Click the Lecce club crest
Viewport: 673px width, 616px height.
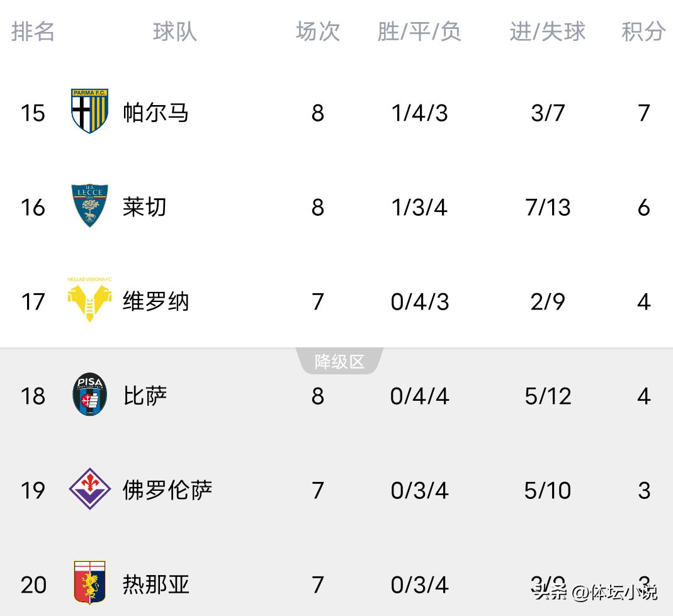pos(89,206)
